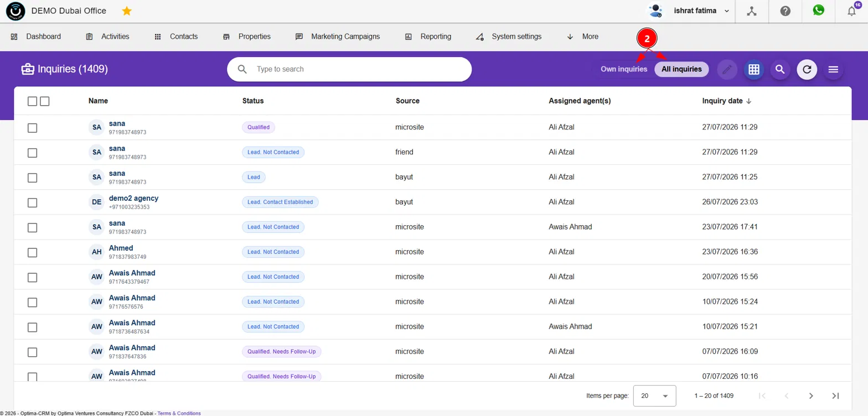The height and width of the screenshot is (416, 868).
Task: Click the Assigned agent(s) column header
Action: point(580,101)
